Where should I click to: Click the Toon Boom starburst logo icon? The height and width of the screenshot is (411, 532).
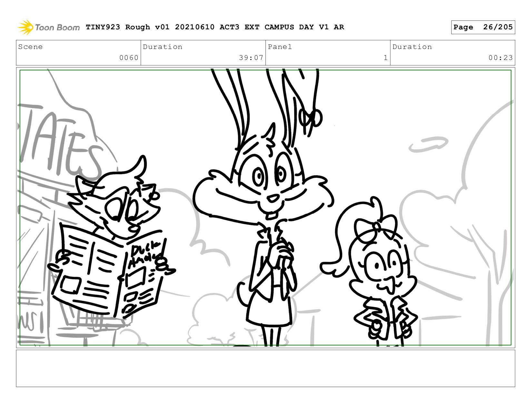[x=25, y=27]
